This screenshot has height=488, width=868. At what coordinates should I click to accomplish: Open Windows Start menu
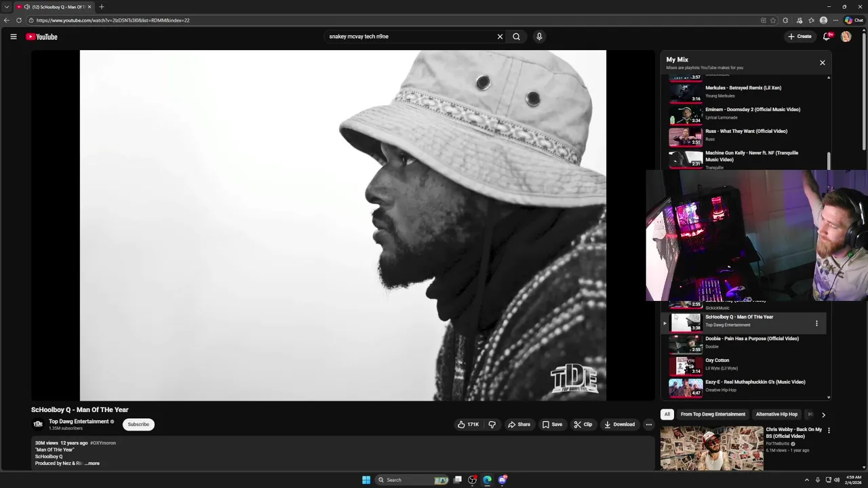tap(366, 480)
